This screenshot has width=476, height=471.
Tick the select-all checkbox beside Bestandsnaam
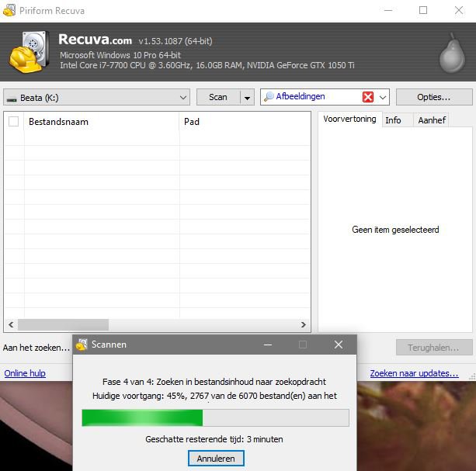(x=14, y=121)
